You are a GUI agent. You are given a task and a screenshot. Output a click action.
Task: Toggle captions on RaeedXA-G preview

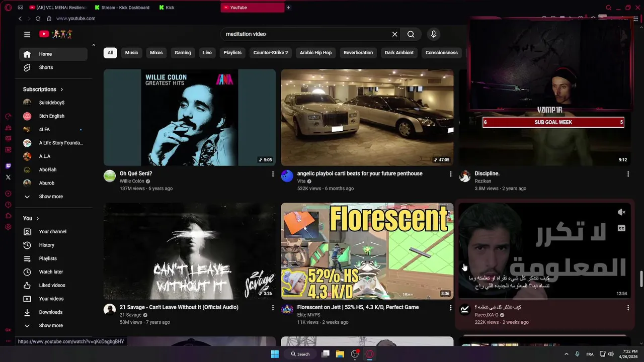point(621,228)
